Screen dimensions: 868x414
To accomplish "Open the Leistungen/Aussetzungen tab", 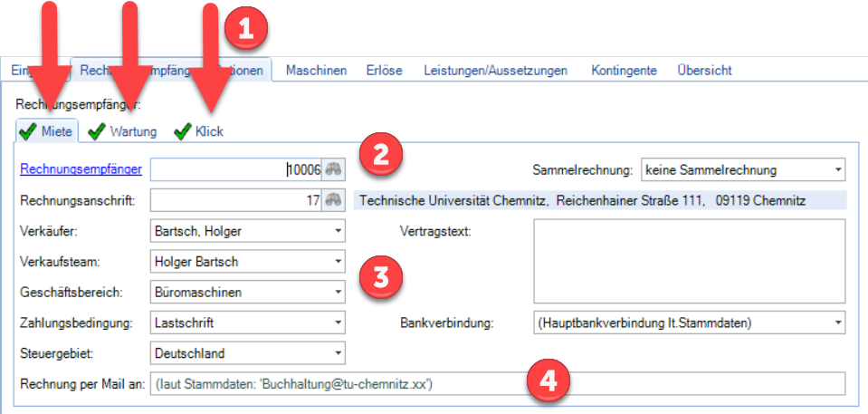I will click(495, 70).
